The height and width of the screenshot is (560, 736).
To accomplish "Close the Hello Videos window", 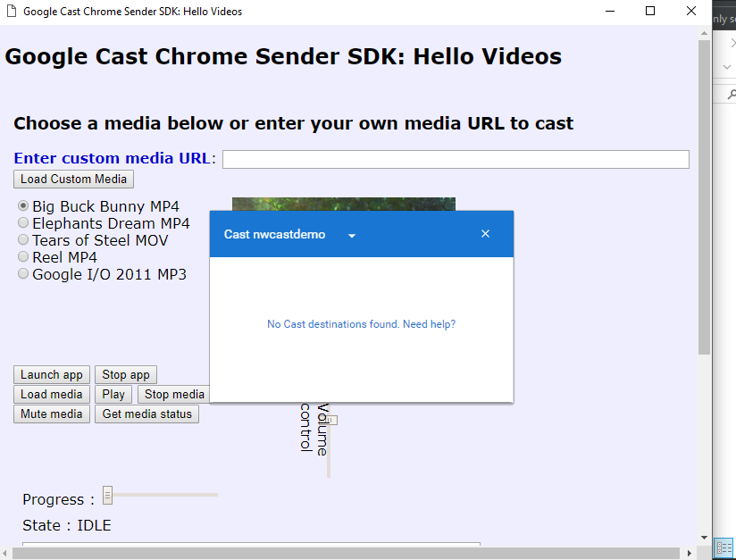I will pyautogui.click(x=691, y=11).
